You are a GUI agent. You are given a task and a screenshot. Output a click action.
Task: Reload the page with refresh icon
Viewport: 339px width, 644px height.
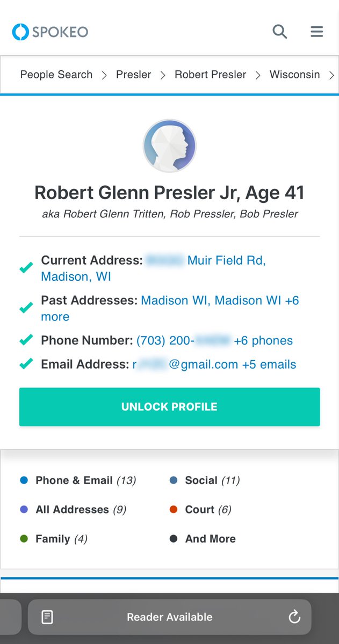pyautogui.click(x=294, y=617)
